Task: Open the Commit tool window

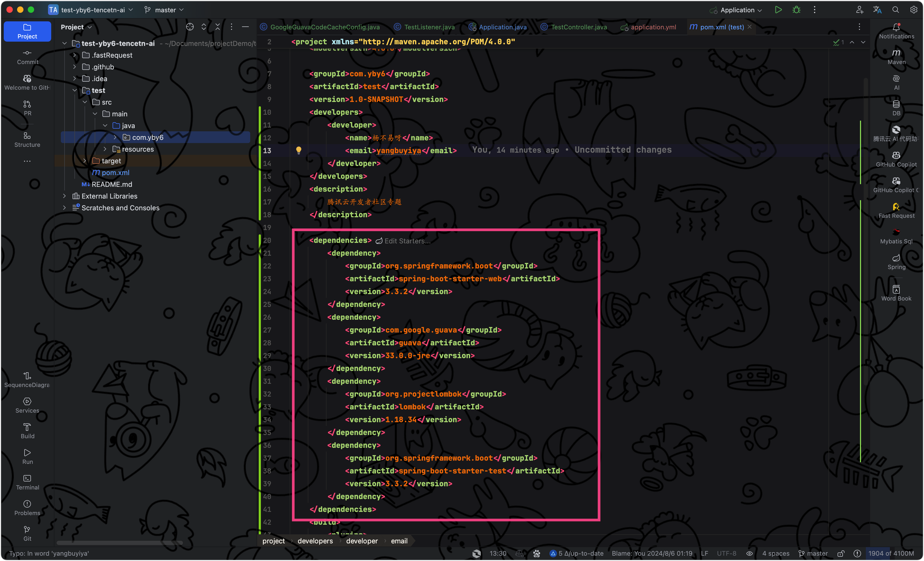Action: [x=27, y=57]
